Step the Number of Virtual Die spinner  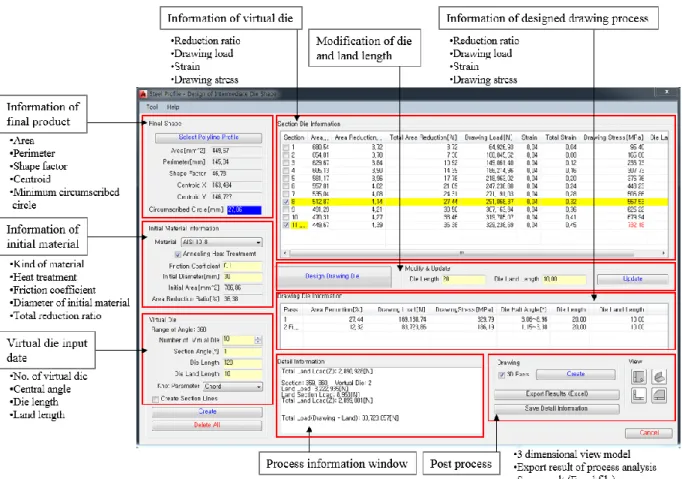(x=258, y=340)
